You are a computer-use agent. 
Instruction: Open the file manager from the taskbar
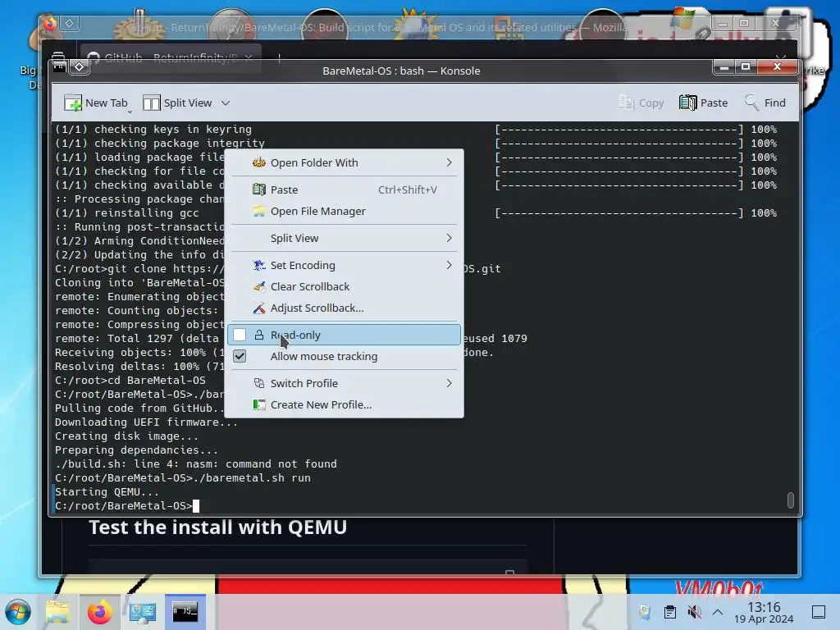click(57, 612)
